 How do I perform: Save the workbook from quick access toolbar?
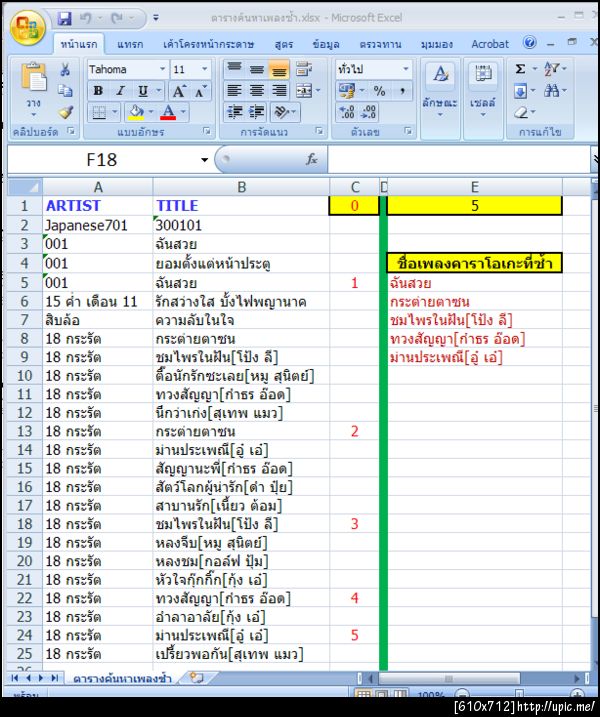tap(64, 18)
